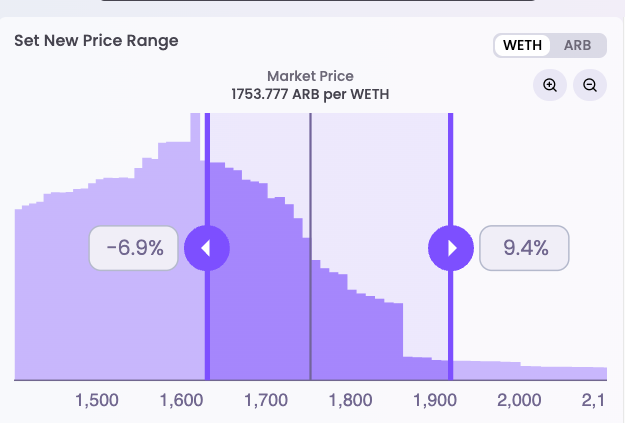Viewport: 625px width, 423px height.
Task: Switch the price denomination to ARB
Action: point(577,45)
